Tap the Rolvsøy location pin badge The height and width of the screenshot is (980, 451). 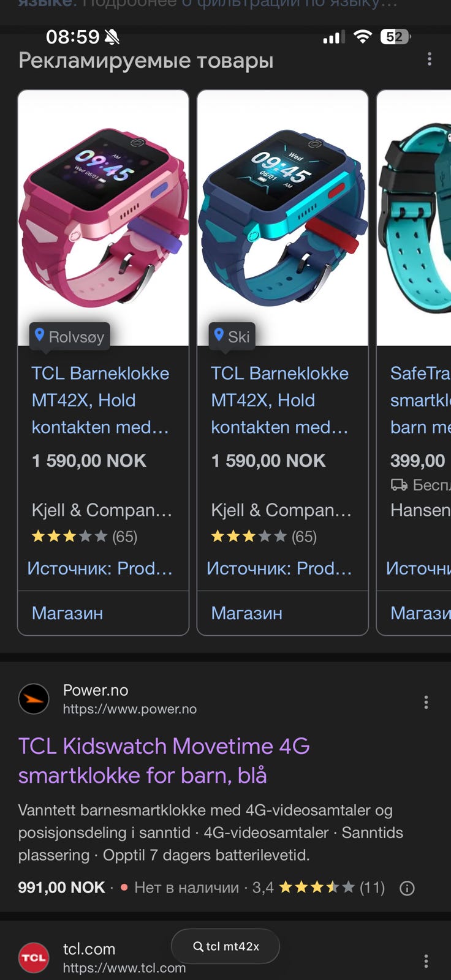pyautogui.click(x=69, y=336)
